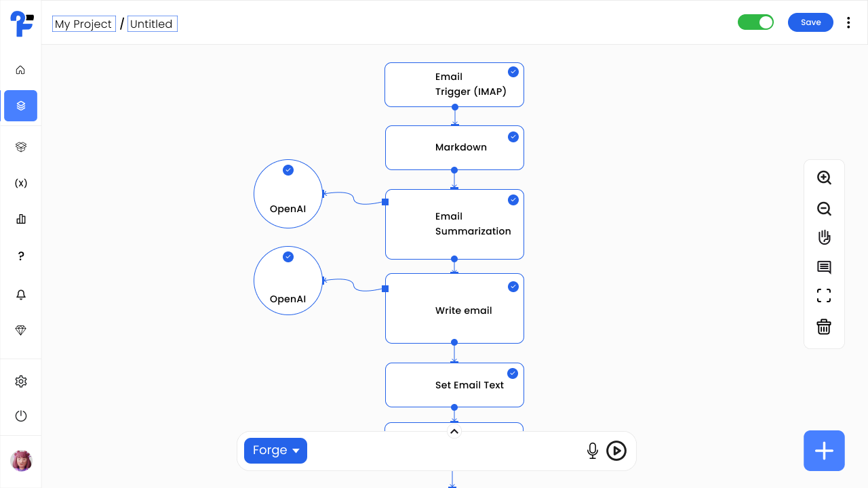Click the checkmark on Set Email Text node
Image resolution: width=868 pixels, height=488 pixels.
click(x=513, y=373)
